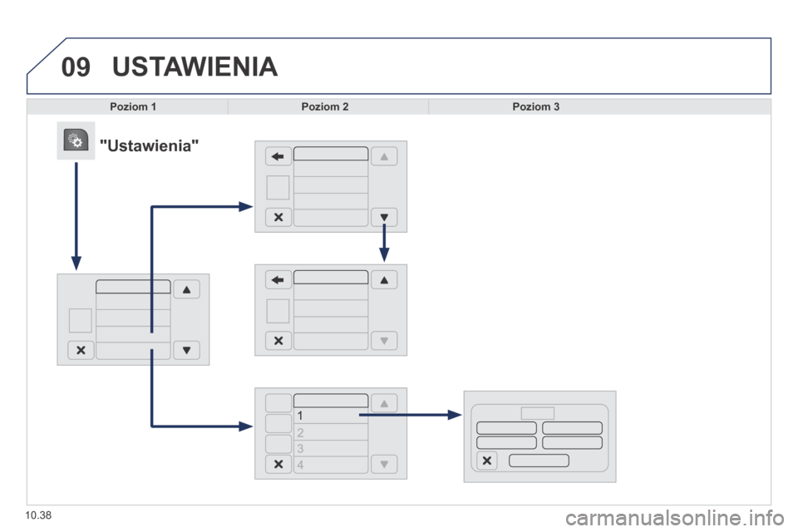Click the "Poziom 3" column header
This screenshot has width=798, height=532.
pyautogui.click(x=536, y=107)
